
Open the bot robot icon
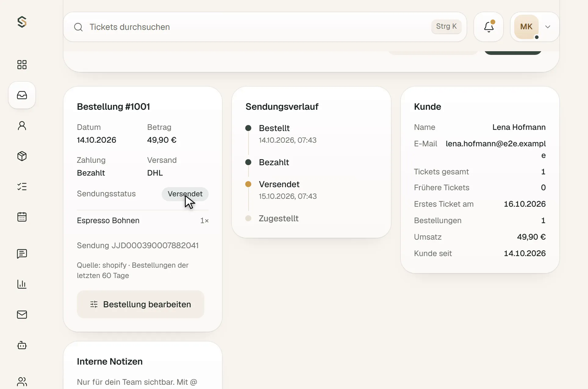pos(22,345)
